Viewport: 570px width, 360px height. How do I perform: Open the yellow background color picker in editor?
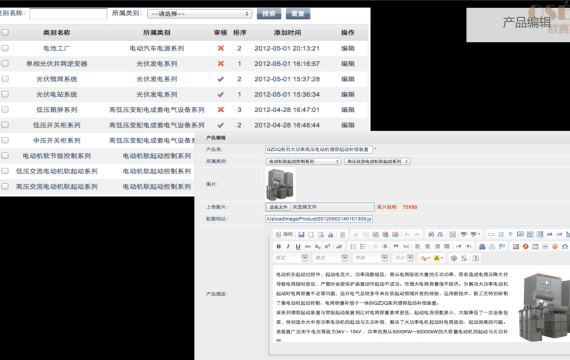[438, 258]
